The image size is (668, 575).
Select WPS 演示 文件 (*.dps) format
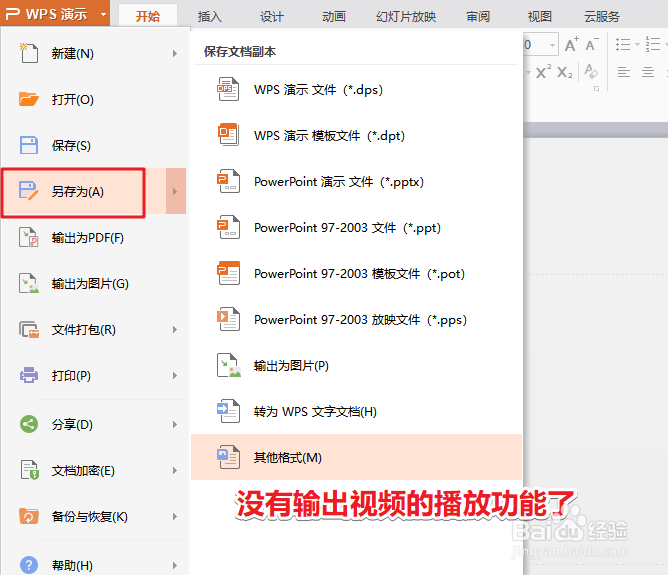point(356,89)
